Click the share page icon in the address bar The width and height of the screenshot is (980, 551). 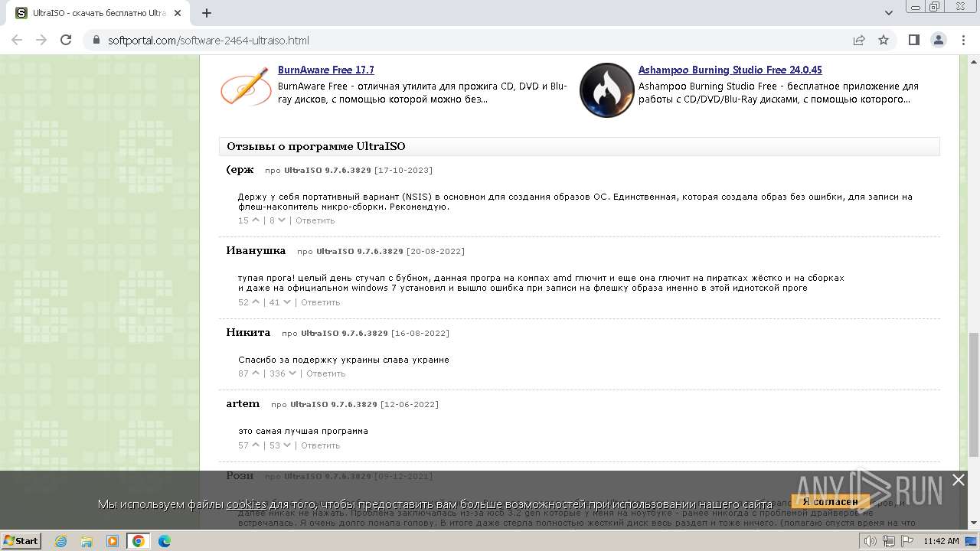click(859, 40)
